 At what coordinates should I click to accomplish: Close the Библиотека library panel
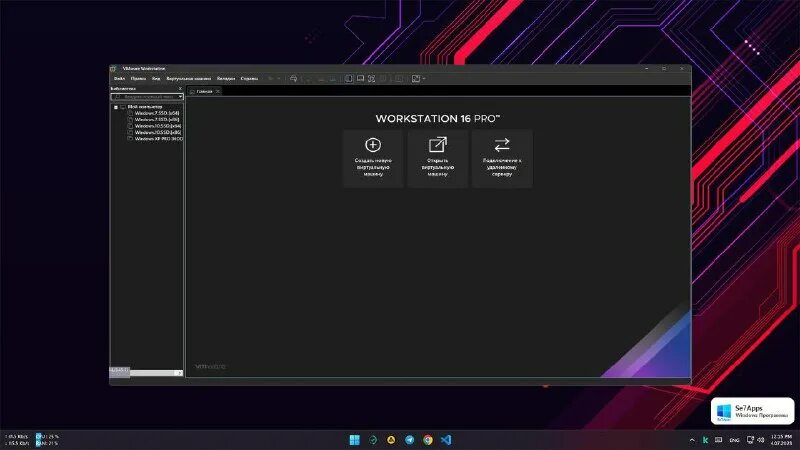pos(180,89)
